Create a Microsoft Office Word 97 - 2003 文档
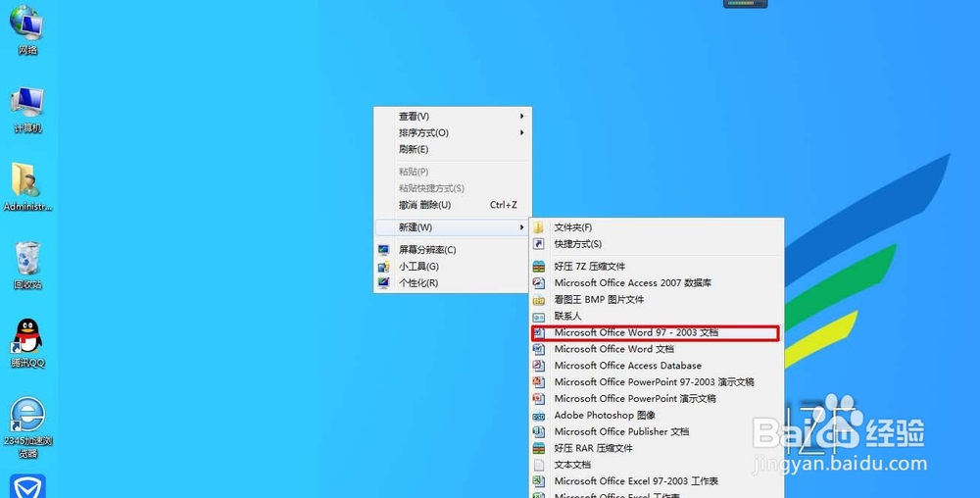 click(655, 333)
